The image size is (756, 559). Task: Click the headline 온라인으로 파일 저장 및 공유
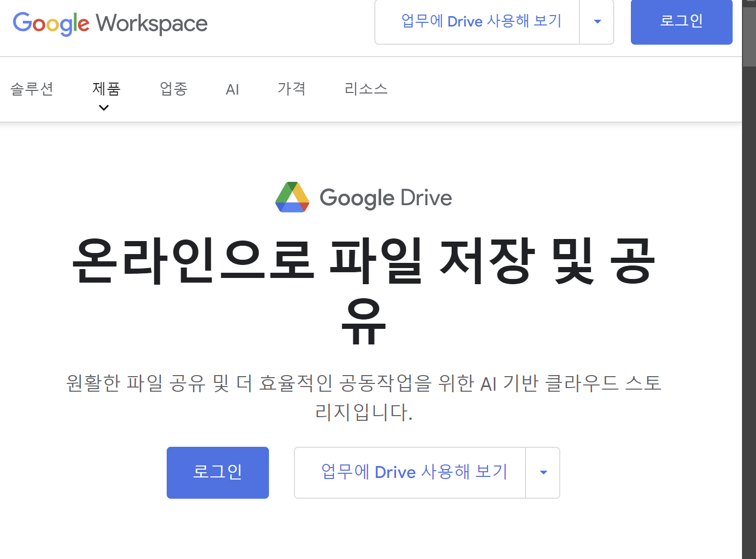tap(363, 290)
